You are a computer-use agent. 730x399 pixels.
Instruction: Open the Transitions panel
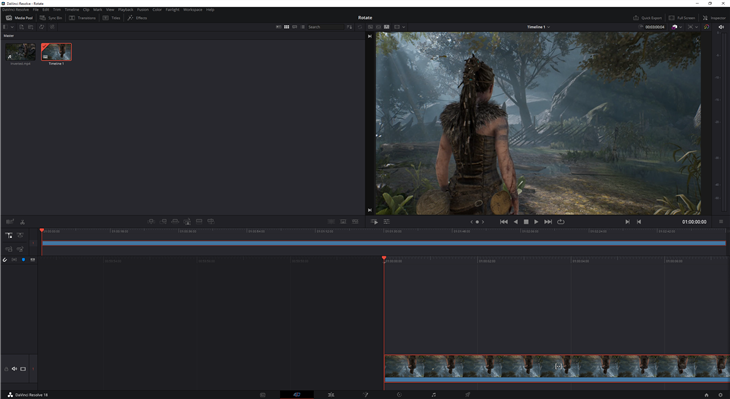coord(82,18)
